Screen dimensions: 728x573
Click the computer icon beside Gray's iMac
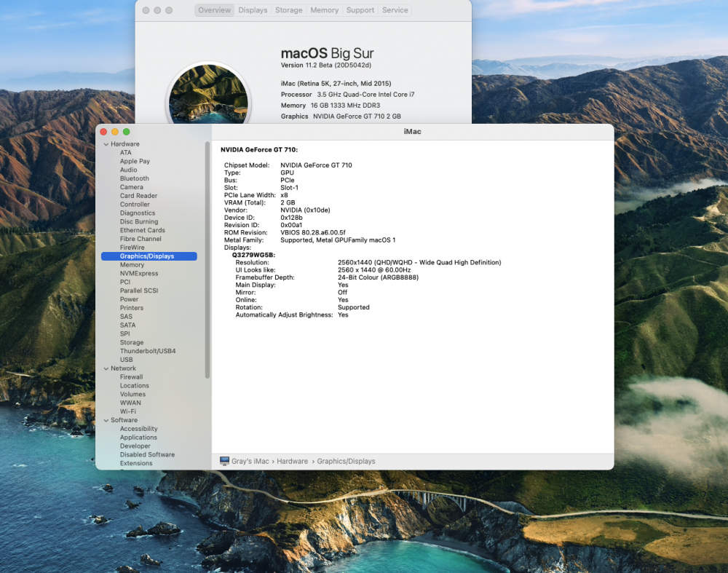(225, 461)
